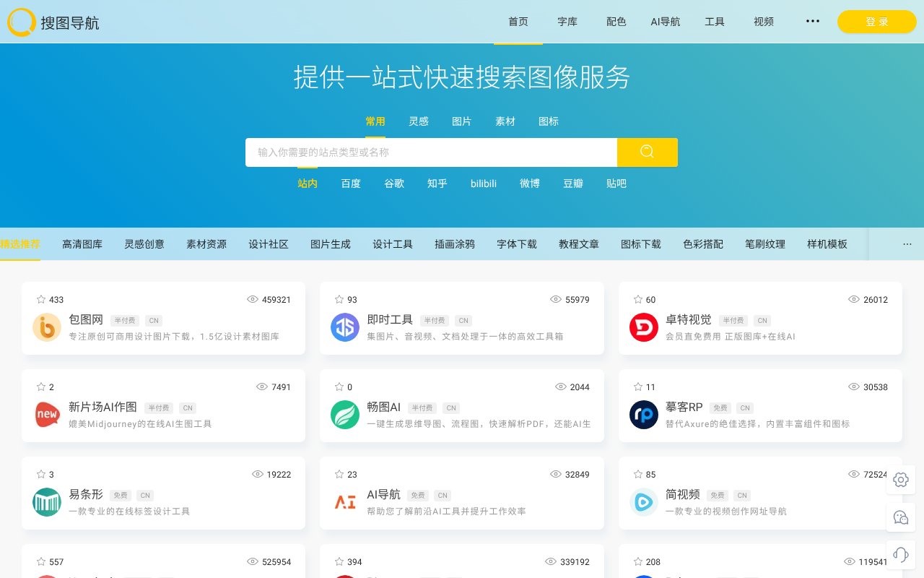Open the WeChat chat floating icon
Viewport: 924px width, 578px height.
point(900,517)
